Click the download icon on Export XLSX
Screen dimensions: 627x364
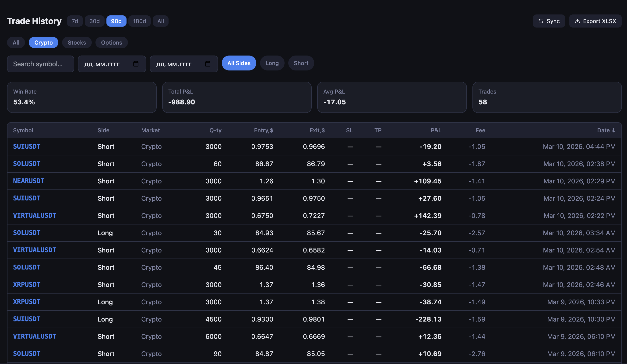[x=578, y=21]
